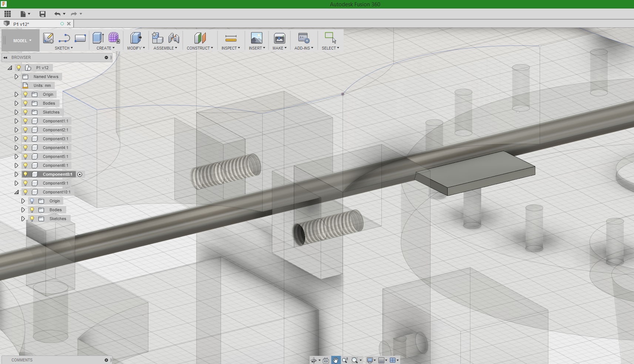Open the SKETCH menu

coord(64,48)
